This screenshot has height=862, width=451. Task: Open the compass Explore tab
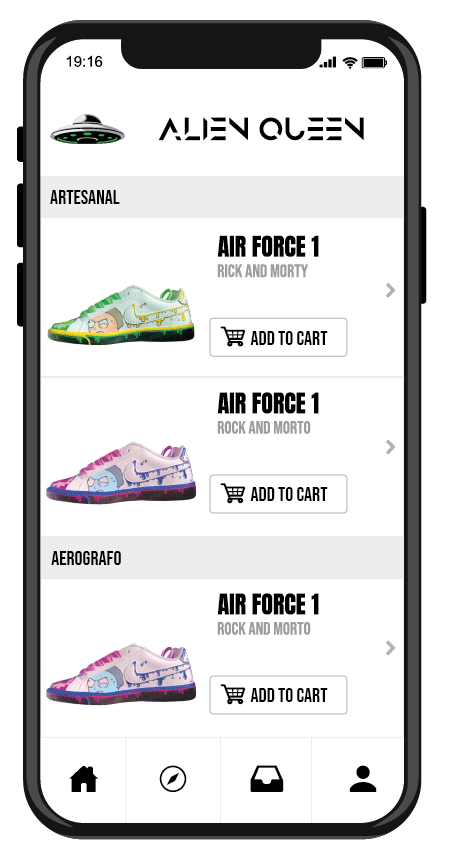pyautogui.click(x=173, y=780)
